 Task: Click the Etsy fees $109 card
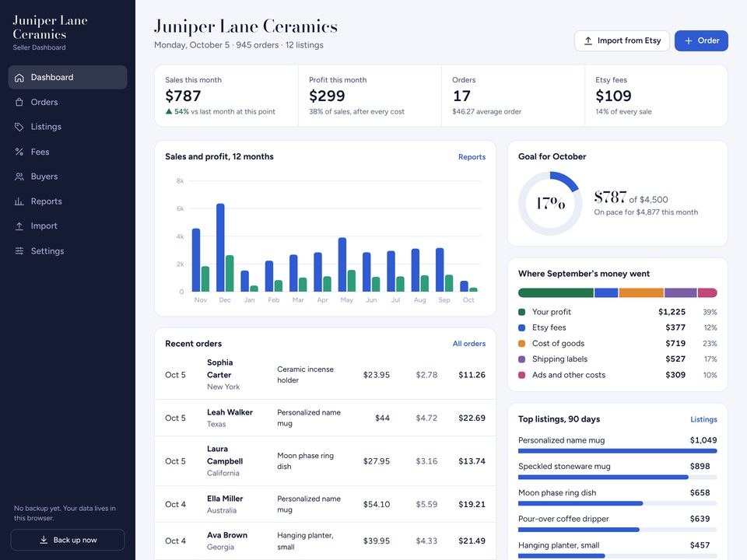click(657, 96)
